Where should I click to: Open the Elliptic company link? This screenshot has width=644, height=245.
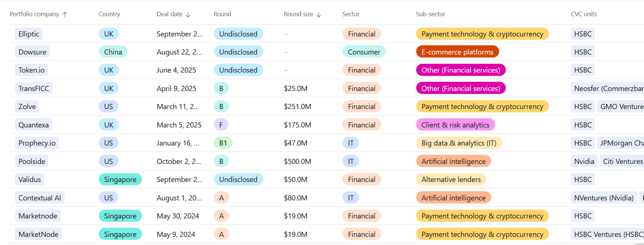(29, 34)
